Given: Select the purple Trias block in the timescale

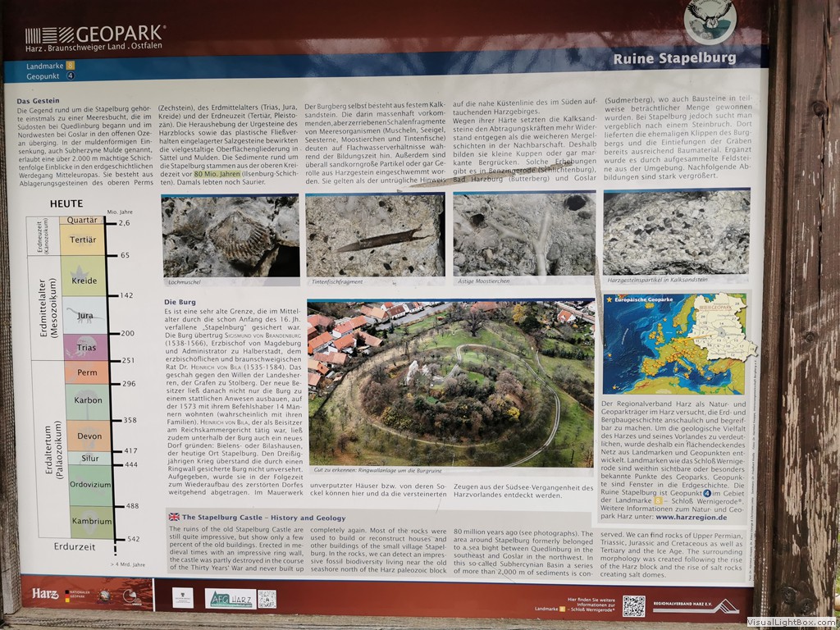Looking at the screenshot, I should 85,347.
